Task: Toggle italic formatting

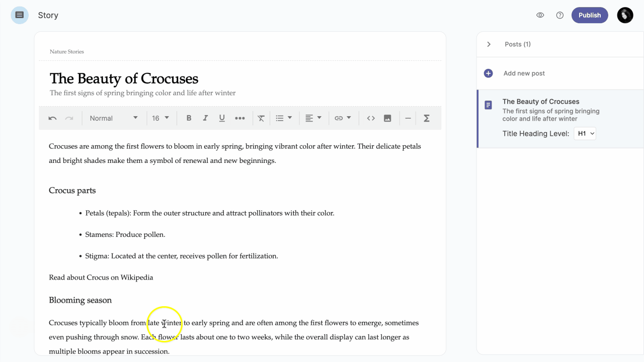Action: [x=205, y=118]
